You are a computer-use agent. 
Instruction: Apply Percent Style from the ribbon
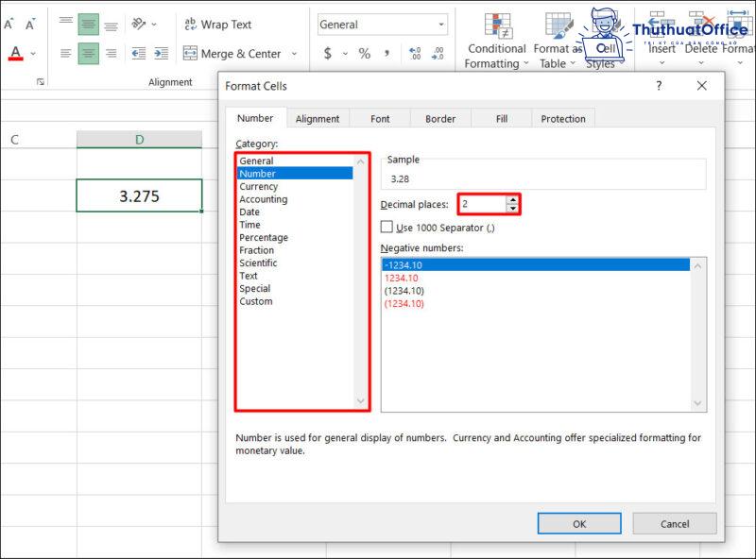(x=364, y=53)
